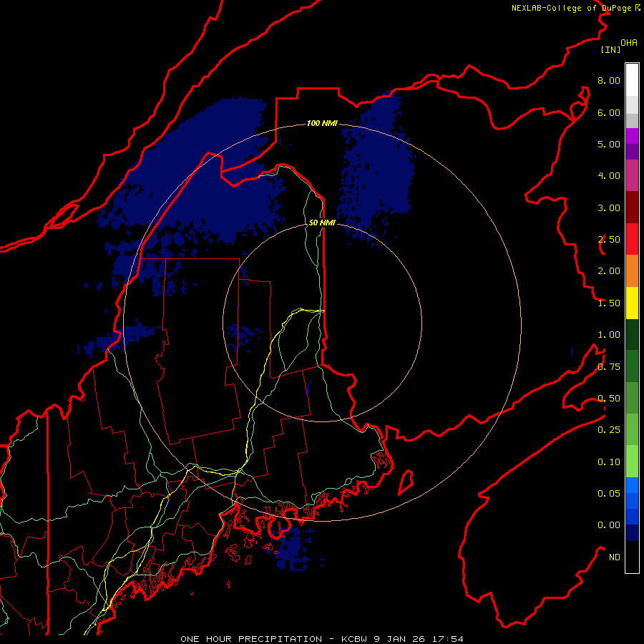Select the 50 NMI range ring label
644x644 pixels.
click(x=322, y=223)
